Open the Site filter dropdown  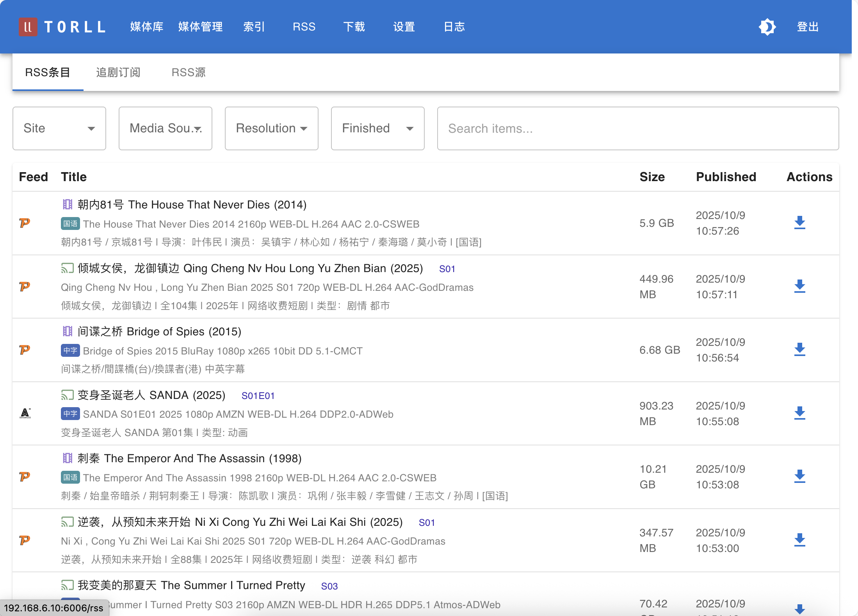coord(59,128)
